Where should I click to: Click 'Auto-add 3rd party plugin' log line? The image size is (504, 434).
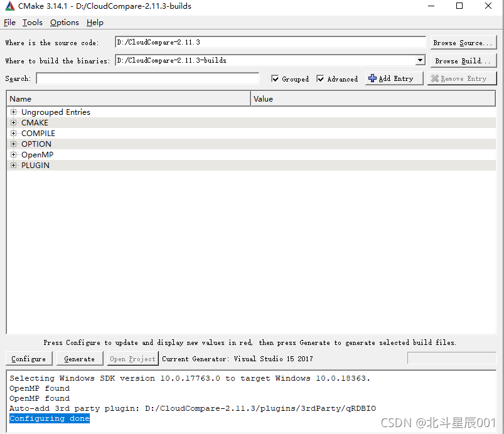click(x=193, y=408)
